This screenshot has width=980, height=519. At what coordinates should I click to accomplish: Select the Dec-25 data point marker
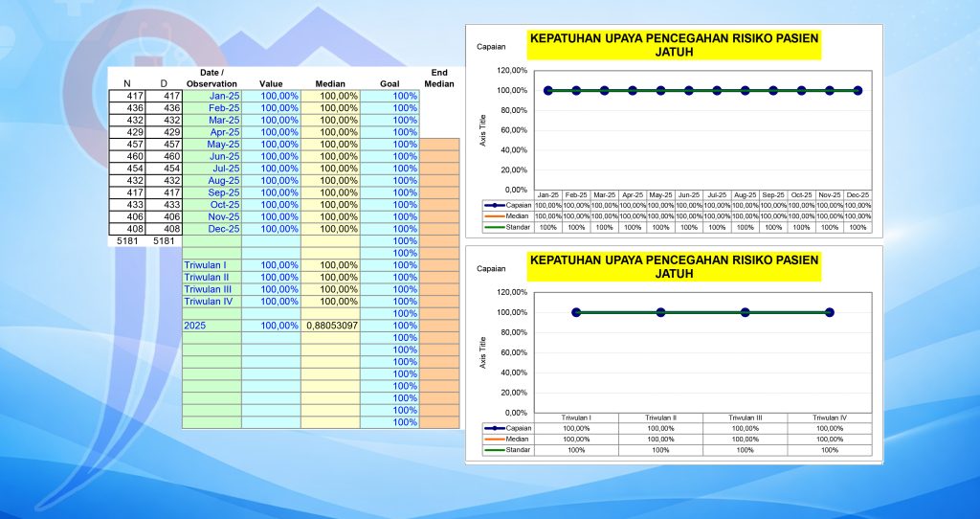[x=857, y=90]
